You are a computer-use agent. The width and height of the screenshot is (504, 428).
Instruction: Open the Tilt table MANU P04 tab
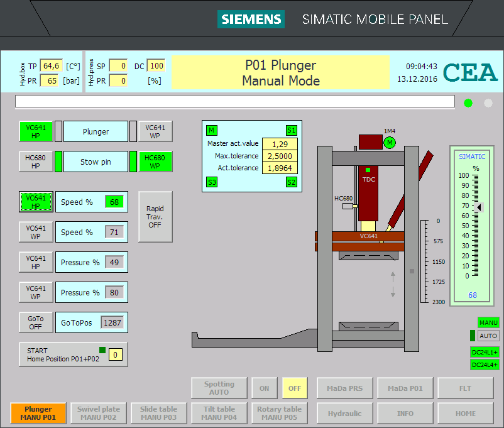pos(219,413)
